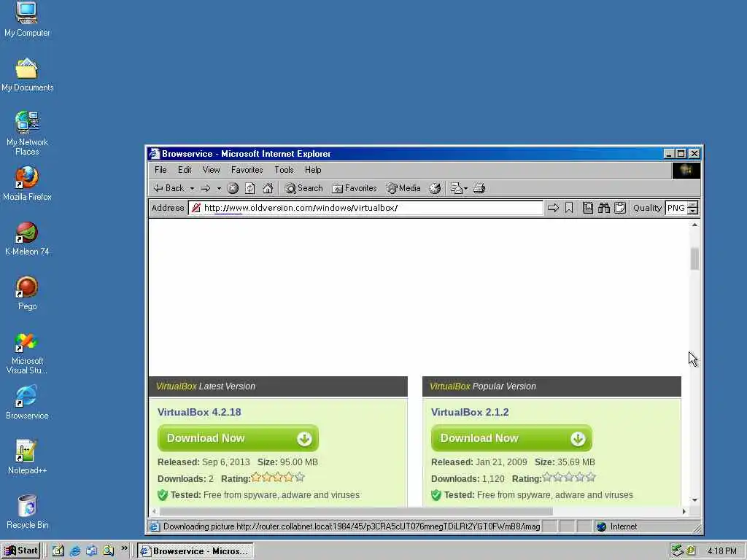Open the VirtualBox 4.2.18 link
The image size is (747, 560).
pyautogui.click(x=199, y=412)
